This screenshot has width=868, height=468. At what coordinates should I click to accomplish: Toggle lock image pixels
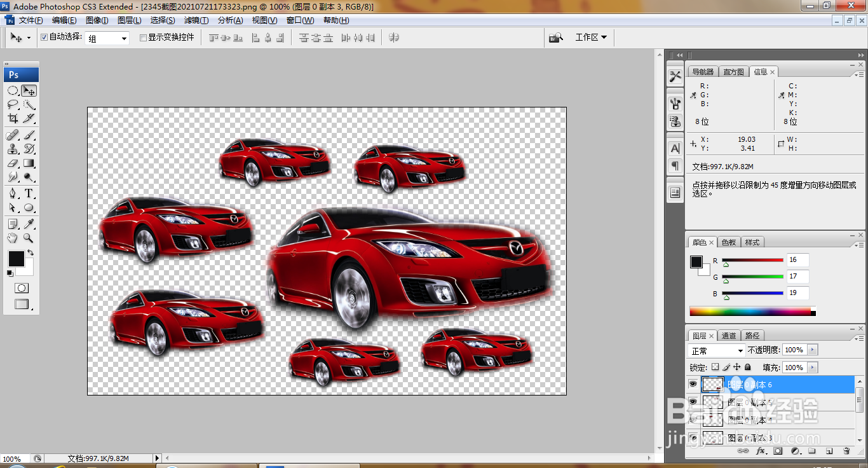[726, 368]
